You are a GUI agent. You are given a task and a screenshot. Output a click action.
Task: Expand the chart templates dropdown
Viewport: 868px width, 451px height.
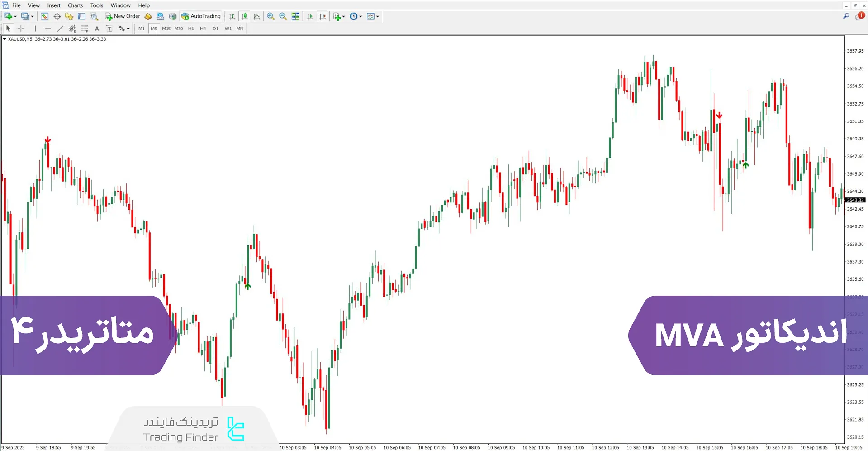pos(378,16)
